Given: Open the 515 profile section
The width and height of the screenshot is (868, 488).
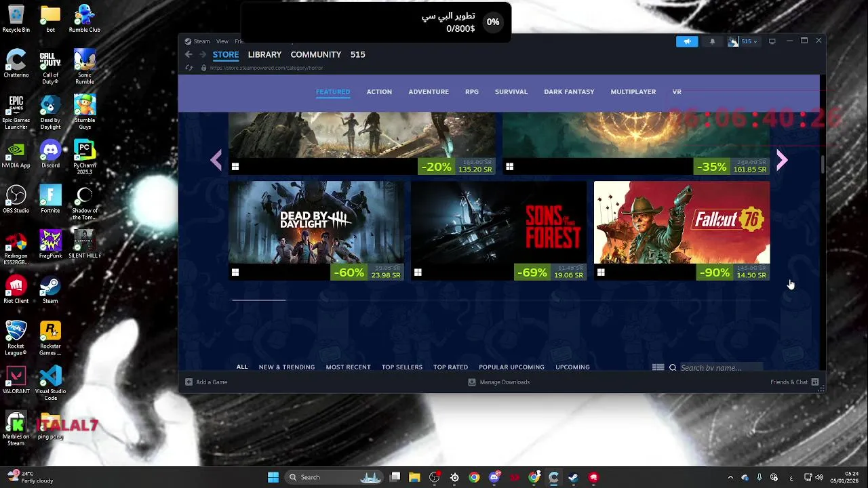Looking at the screenshot, I should click(358, 54).
